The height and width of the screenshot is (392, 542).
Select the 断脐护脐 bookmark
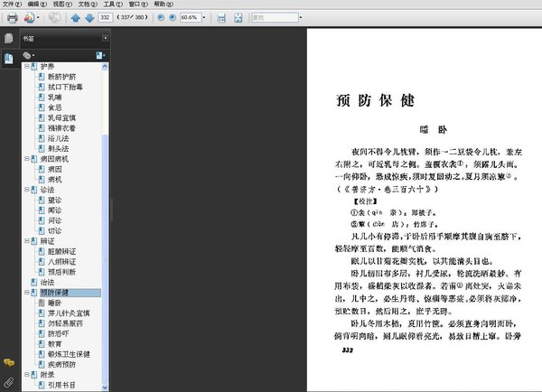click(x=61, y=77)
